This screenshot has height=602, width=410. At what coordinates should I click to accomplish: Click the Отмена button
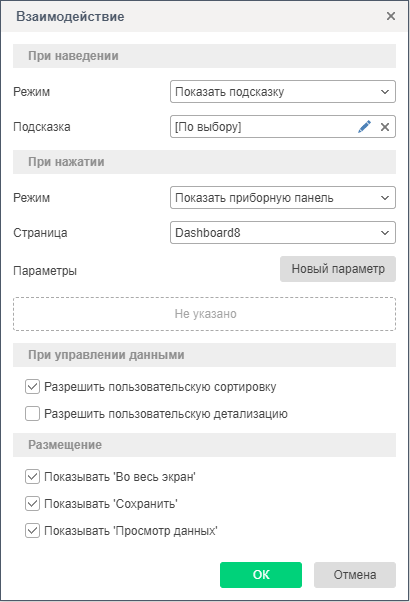pyautogui.click(x=355, y=575)
